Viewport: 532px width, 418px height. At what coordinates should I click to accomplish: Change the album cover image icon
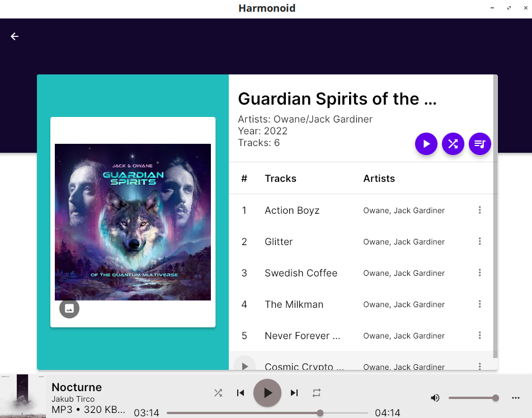tap(69, 308)
